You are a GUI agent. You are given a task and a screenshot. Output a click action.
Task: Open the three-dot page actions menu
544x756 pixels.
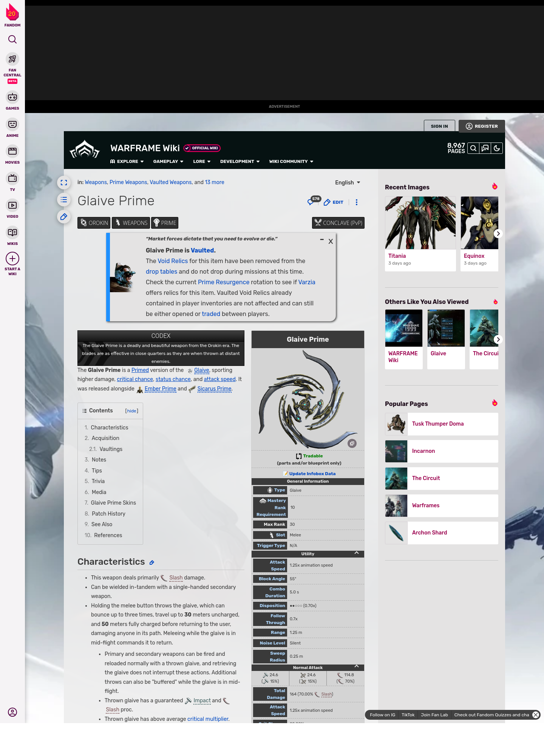(x=357, y=202)
